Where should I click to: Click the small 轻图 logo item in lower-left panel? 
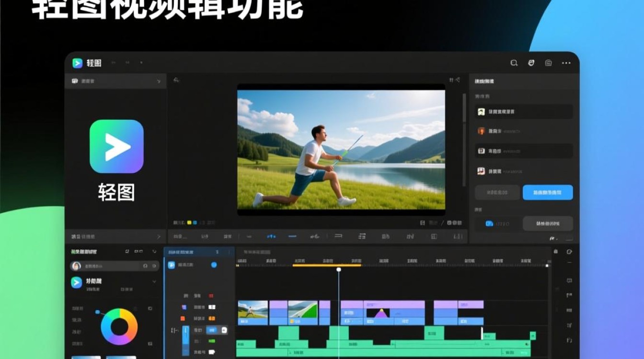pos(77,282)
